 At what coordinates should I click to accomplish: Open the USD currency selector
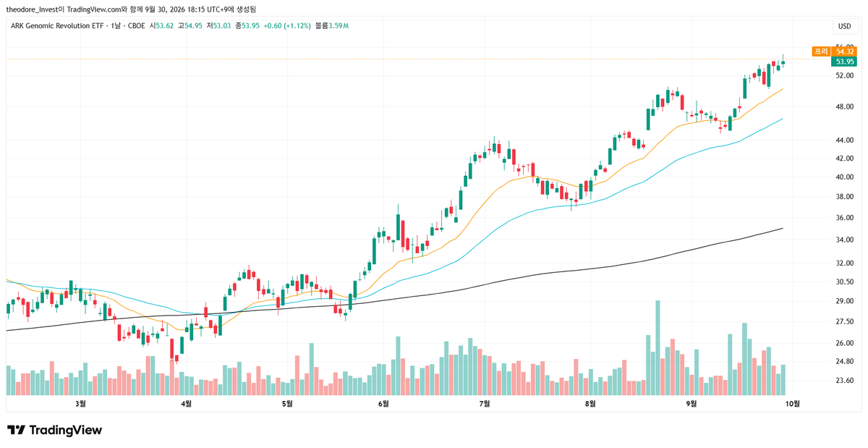pos(844,26)
